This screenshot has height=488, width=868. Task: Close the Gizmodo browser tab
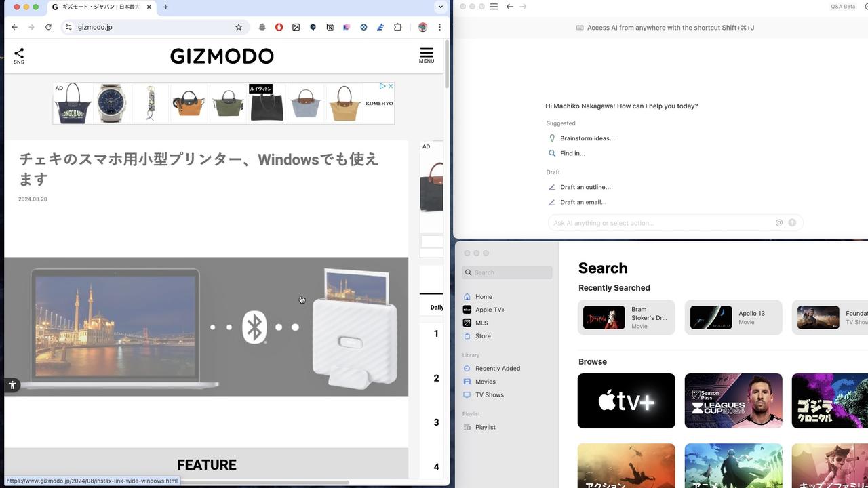[x=149, y=7]
